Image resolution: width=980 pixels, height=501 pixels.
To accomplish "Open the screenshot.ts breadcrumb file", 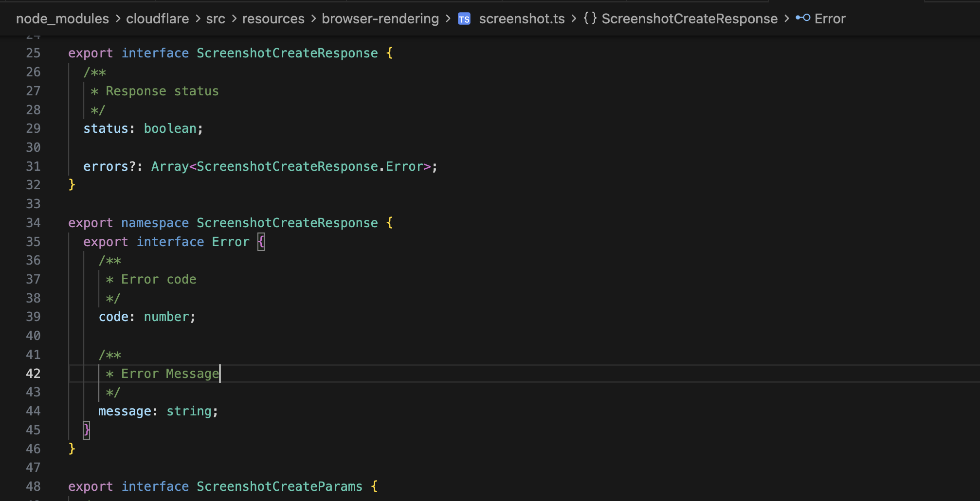I will pyautogui.click(x=522, y=19).
